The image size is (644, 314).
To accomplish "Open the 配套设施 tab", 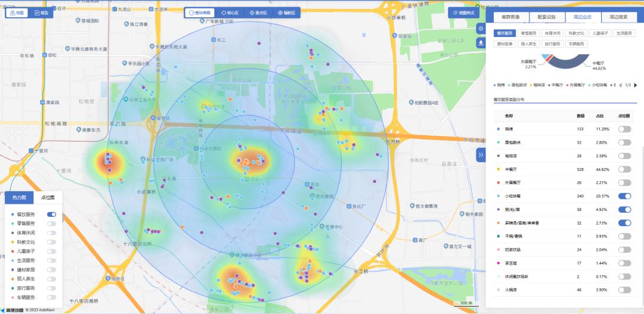I will tap(547, 17).
